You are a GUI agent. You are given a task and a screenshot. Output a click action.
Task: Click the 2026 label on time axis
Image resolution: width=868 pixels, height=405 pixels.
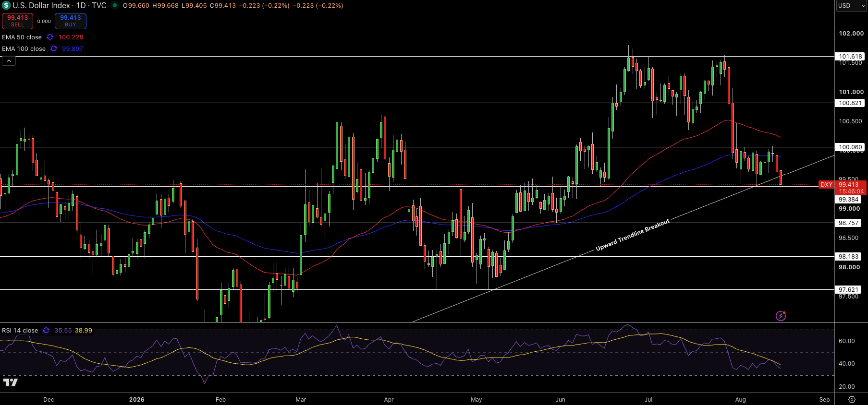click(x=137, y=400)
